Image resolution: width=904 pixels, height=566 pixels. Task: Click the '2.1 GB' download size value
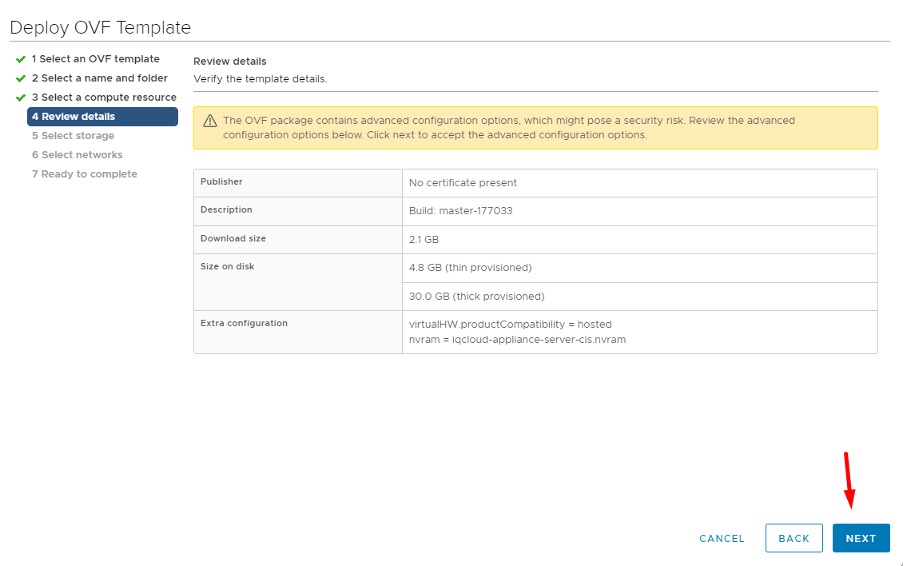[424, 239]
